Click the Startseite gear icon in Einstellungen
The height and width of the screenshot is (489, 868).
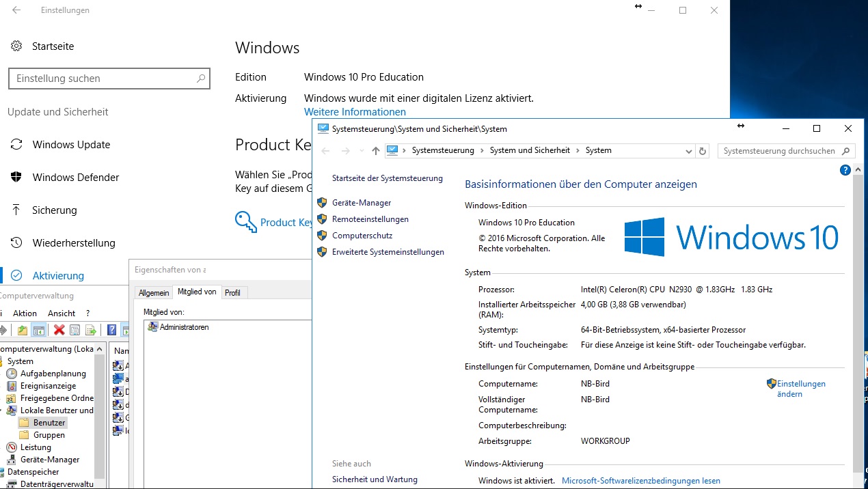(x=16, y=46)
